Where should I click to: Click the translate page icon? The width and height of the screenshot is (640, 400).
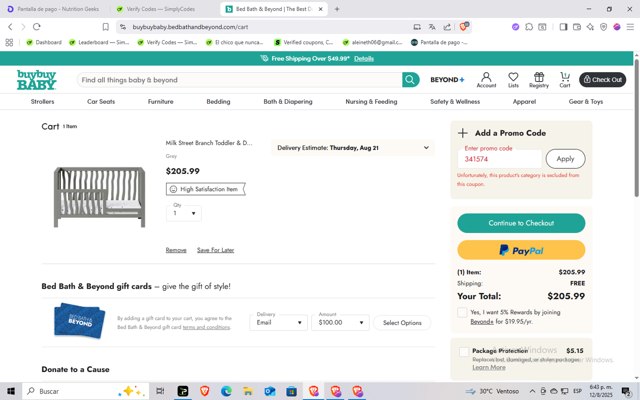(432, 27)
